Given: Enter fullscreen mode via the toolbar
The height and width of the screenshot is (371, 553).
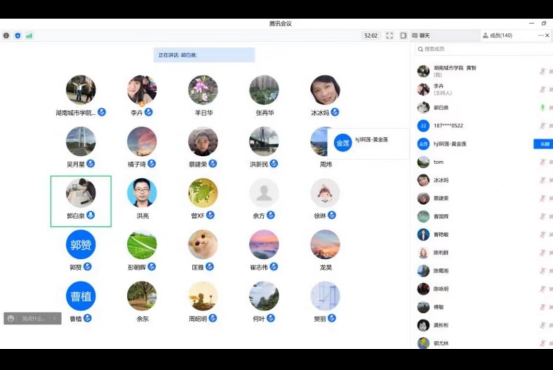Looking at the screenshot, I should pos(389,36).
